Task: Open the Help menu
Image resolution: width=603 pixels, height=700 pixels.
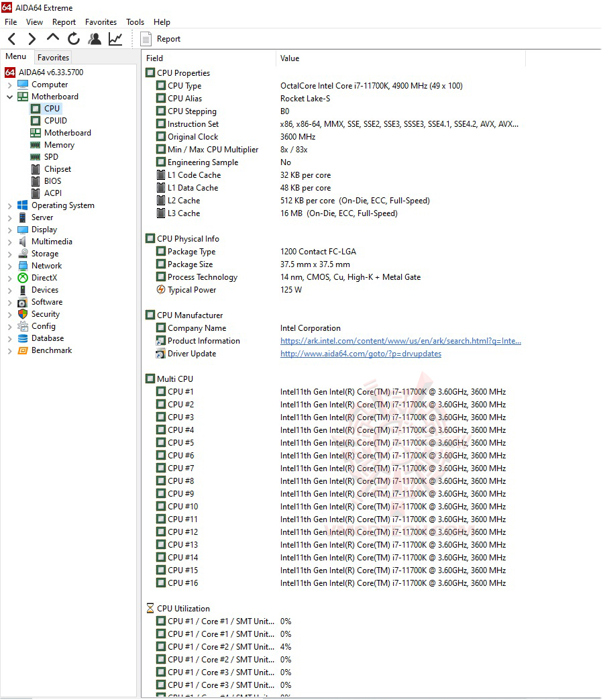Action: pos(162,22)
